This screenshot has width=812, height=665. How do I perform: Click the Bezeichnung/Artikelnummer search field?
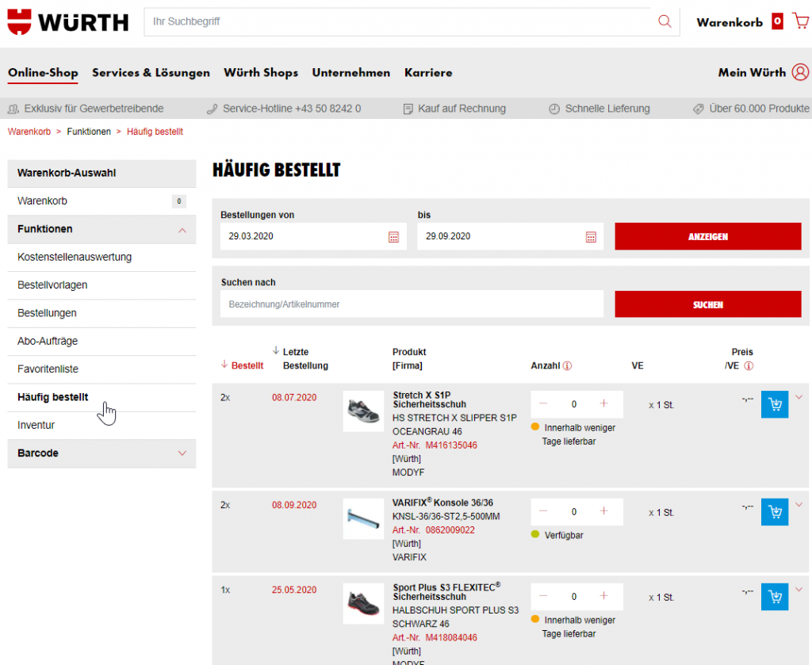(x=412, y=304)
